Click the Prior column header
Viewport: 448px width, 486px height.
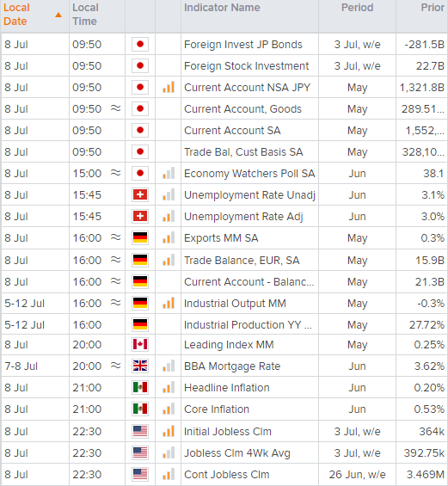[x=433, y=8]
